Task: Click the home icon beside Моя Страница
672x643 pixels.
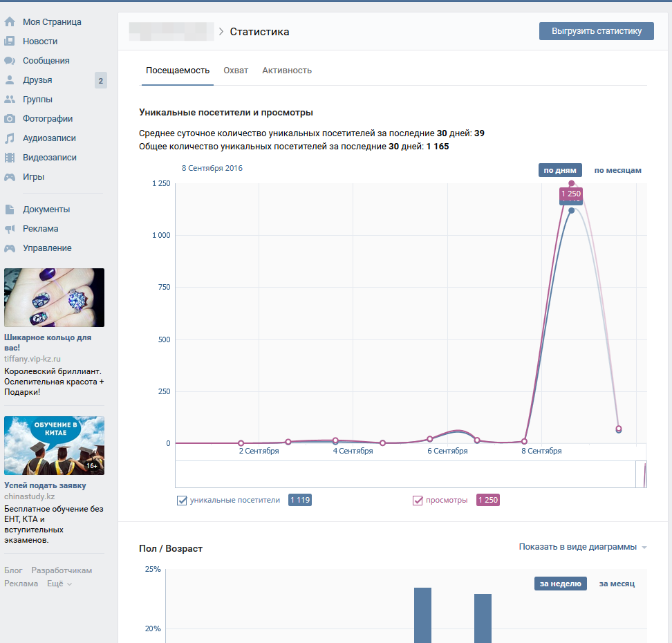Action: point(10,22)
